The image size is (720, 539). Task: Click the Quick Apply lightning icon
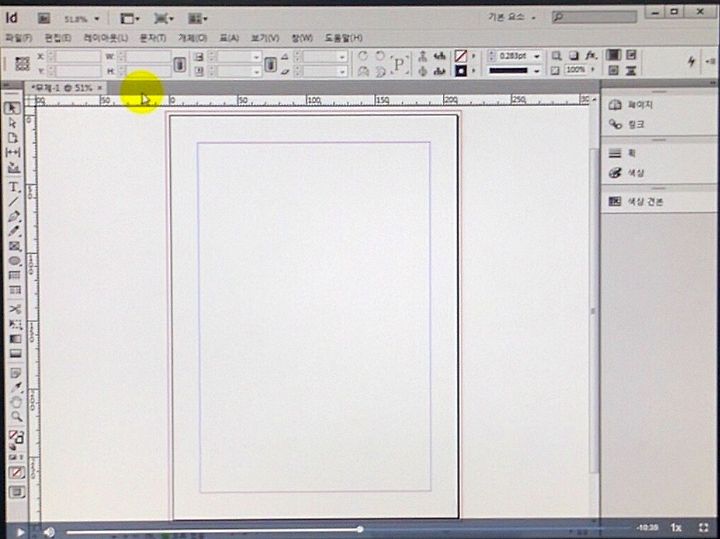point(691,61)
